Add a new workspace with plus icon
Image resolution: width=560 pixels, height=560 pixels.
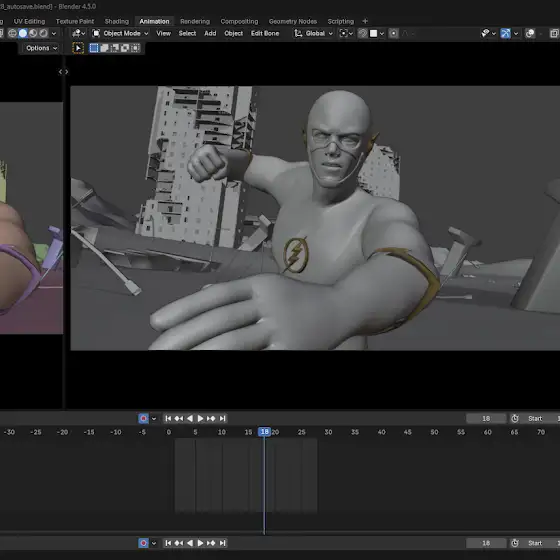365,21
